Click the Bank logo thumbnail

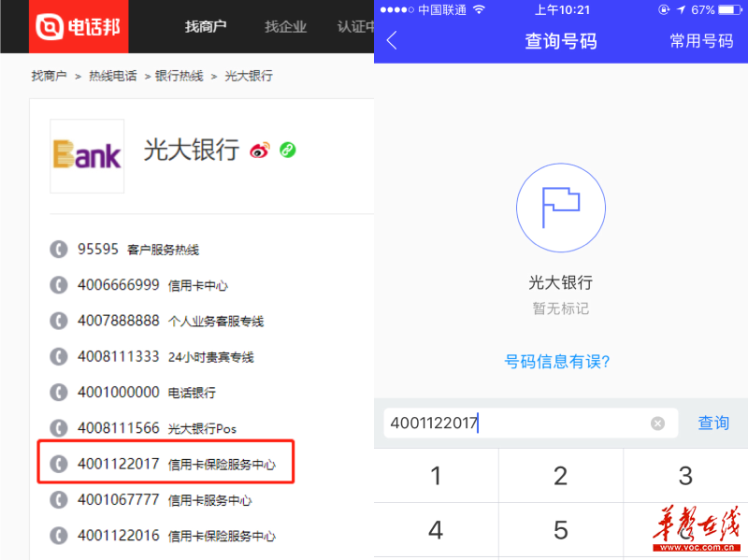[x=87, y=155]
